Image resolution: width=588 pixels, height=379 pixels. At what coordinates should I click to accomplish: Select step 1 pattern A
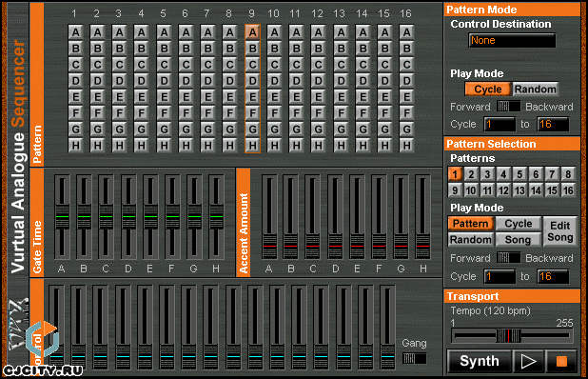coord(75,32)
